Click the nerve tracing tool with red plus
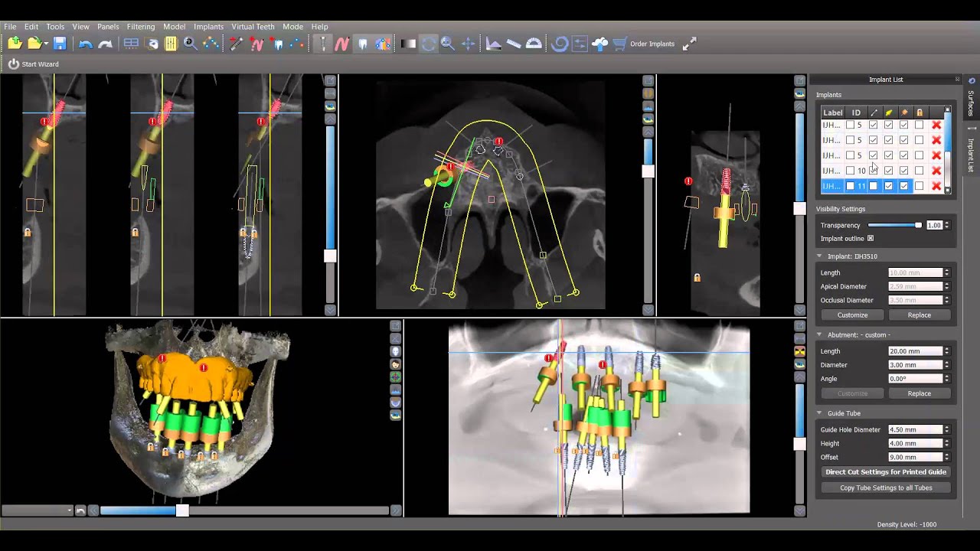Screen dimensions: 980x551 click(x=256, y=44)
